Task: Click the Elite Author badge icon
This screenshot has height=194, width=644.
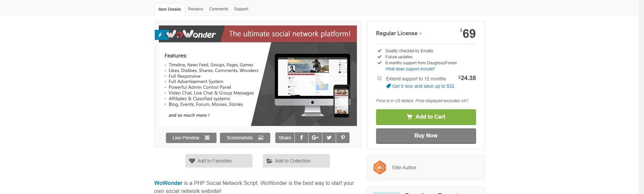Action: pos(380,168)
